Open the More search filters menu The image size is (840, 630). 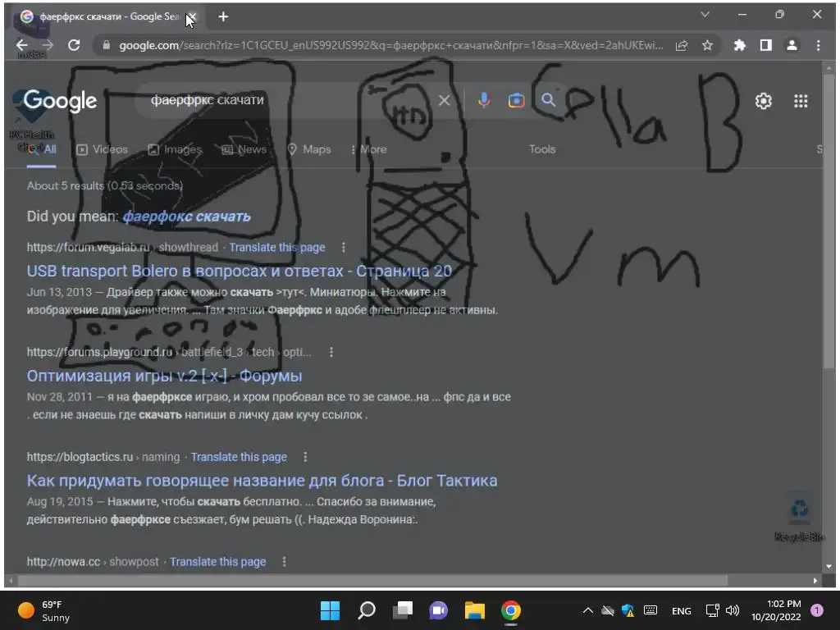369,149
